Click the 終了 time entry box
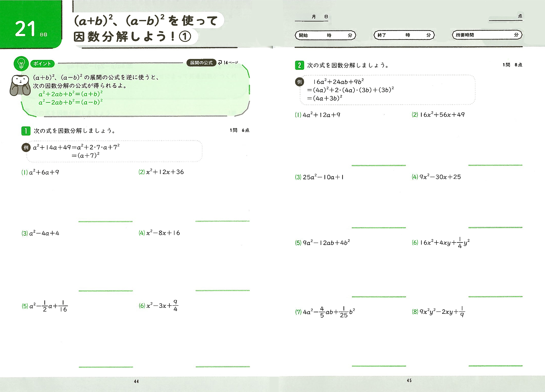This screenshot has height=392, width=545. [404, 35]
